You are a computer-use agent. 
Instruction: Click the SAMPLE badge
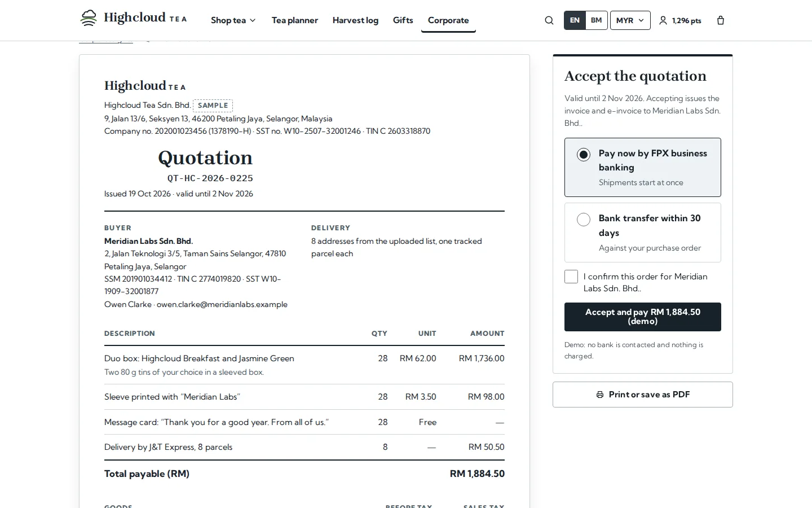pos(213,106)
